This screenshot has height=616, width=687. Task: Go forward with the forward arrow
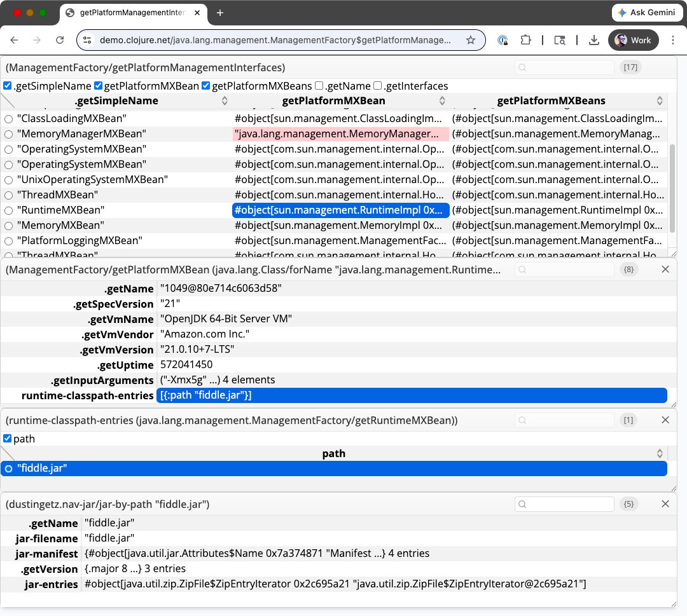37,40
